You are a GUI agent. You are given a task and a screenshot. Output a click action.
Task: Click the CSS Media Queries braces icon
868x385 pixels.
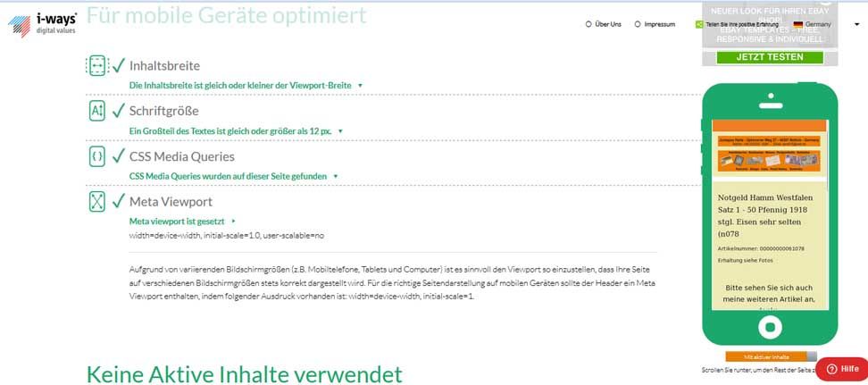coord(96,155)
